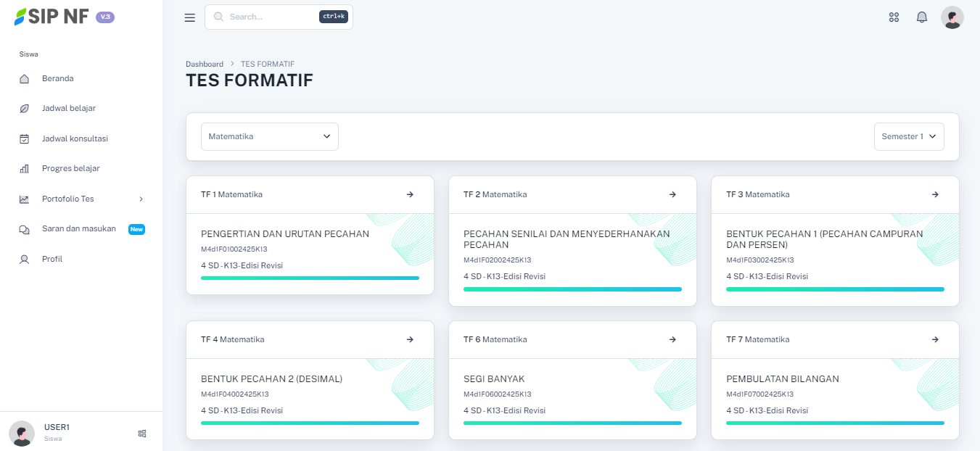The image size is (980, 451).
Task: Open PENGERTIAN DAN URUTAN PECAHAN test title
Action: (x=284, y=234)
